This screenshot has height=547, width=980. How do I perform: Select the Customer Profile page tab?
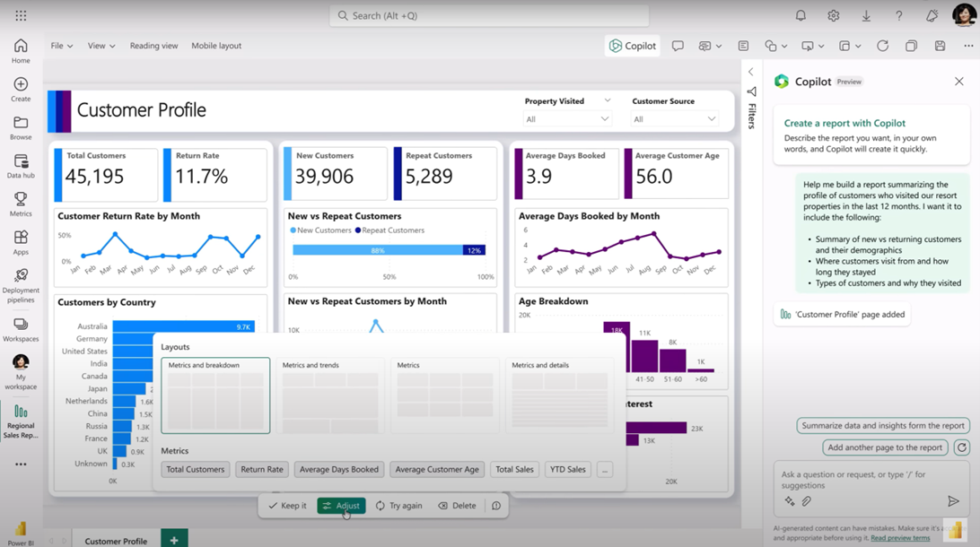[x=116, y=541]
